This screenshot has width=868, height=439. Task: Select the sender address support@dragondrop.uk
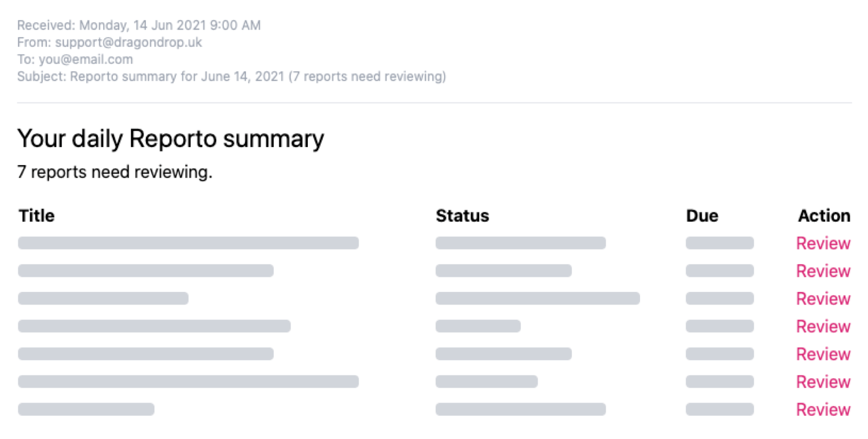pyautogui.click(x=128, y=42)
